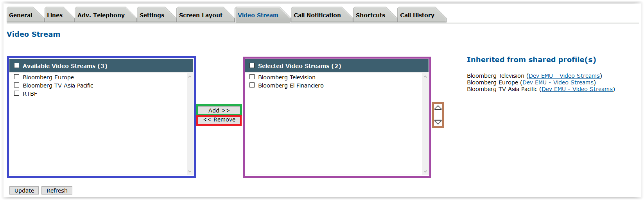This screenshot has height=200, width=644.
Task: Select the Bloomberg Television label in Selected list
Action: point(287,77)
